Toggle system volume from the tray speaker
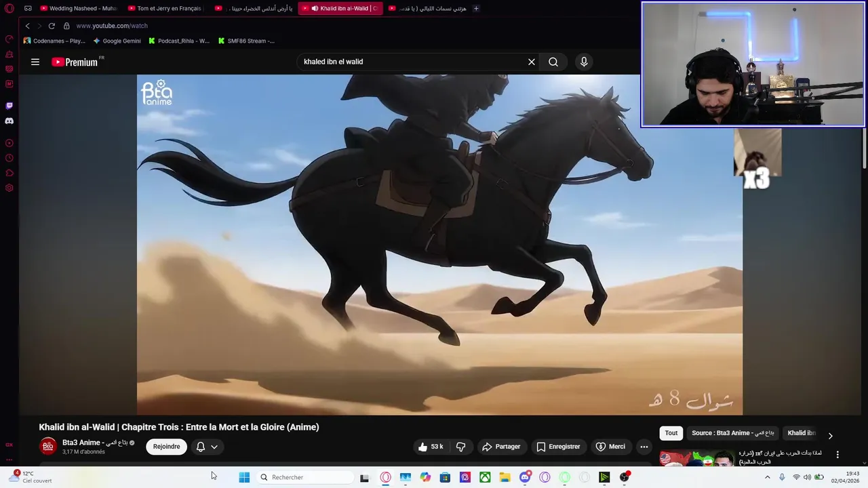Image resolution: width=868 pixels, height=488 pixels. (807, 477)
